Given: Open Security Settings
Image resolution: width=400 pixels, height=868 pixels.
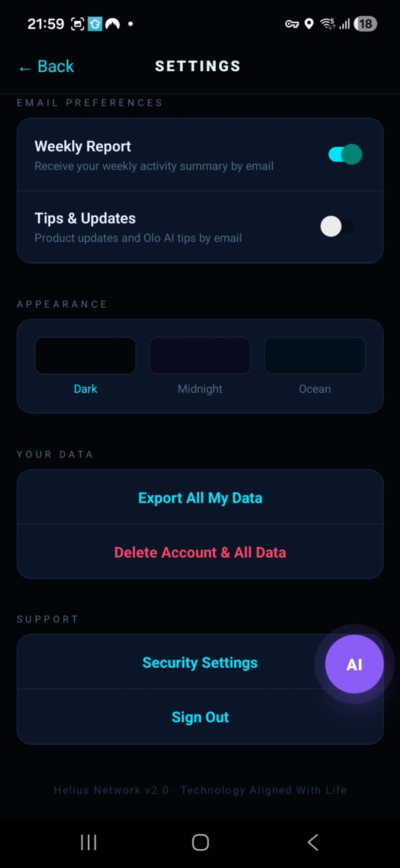Looking at the screenshot, I should click(x=200, y=662).
